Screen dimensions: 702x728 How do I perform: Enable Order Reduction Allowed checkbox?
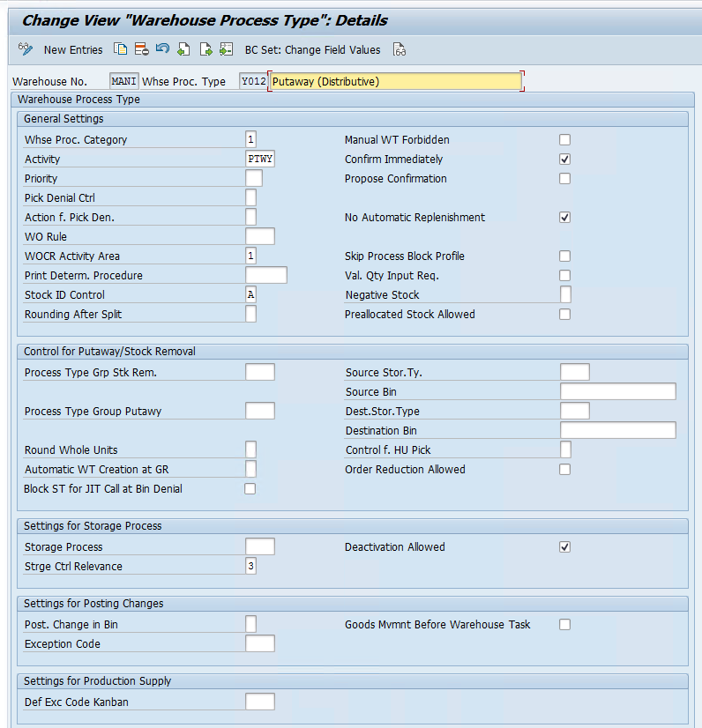point(565,470)
